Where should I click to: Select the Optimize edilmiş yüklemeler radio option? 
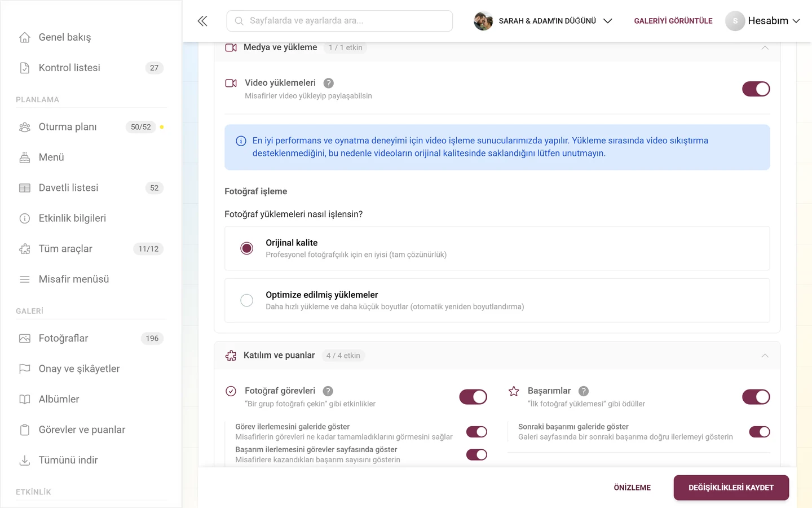click(x=247, y=300)
